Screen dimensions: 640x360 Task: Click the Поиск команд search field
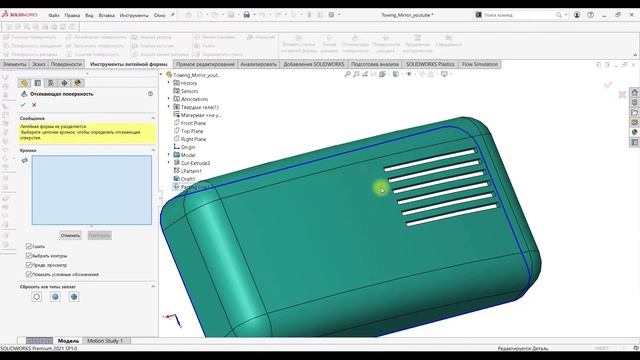coord(518,15)
